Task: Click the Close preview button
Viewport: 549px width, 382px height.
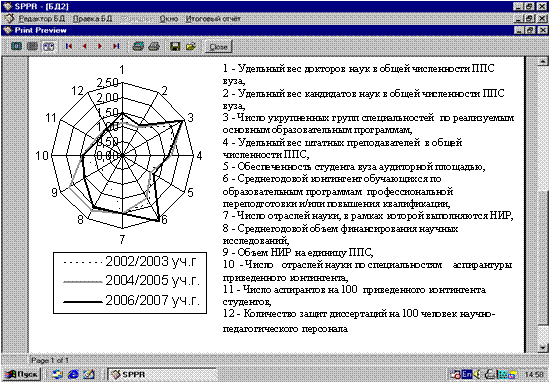Action: (218, 47)
